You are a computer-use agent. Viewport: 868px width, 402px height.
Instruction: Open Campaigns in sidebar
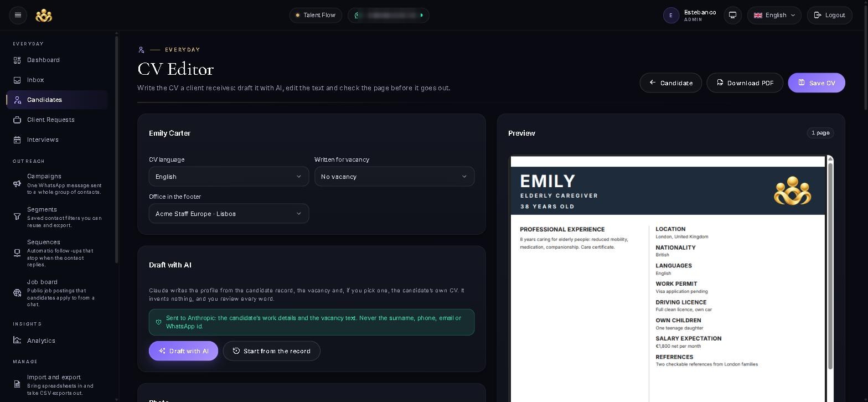click(57, 184)
